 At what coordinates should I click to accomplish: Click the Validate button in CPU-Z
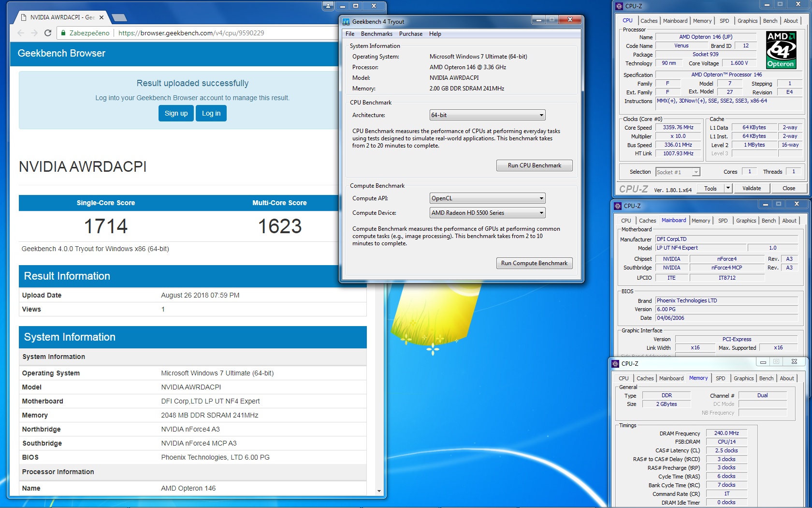coord(752,188)
